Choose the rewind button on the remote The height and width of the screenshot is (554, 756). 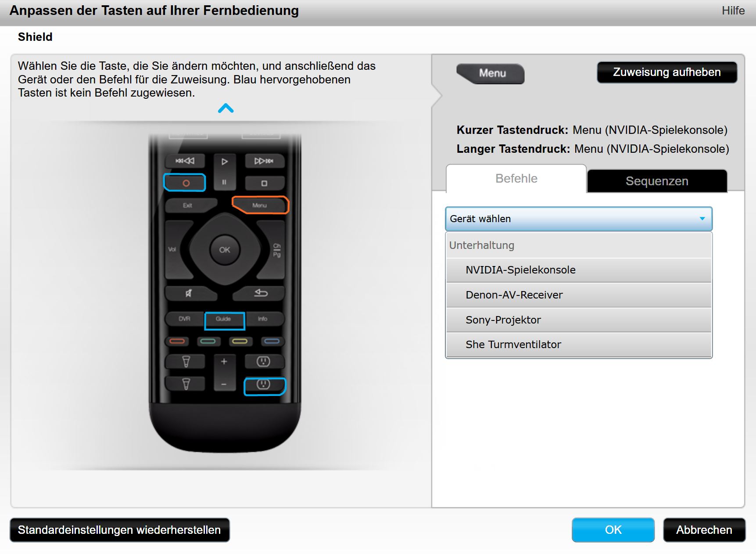[x=185, y=161]
